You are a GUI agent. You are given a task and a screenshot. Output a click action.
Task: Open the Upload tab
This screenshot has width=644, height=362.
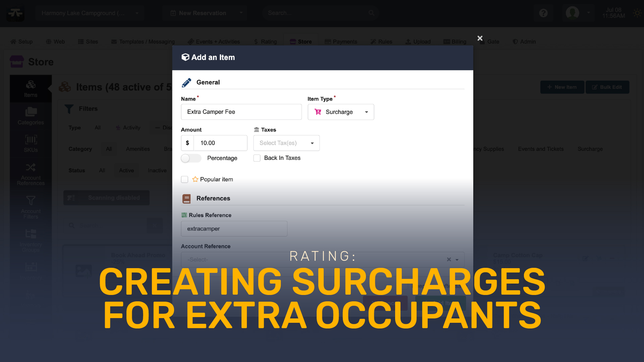click(x=418, y=42)
